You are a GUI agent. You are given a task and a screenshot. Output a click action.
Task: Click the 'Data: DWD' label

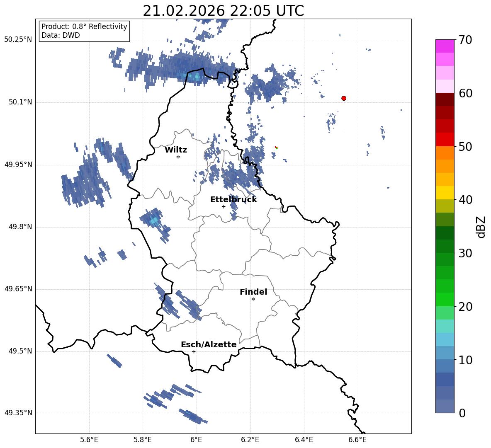[61, 35]
